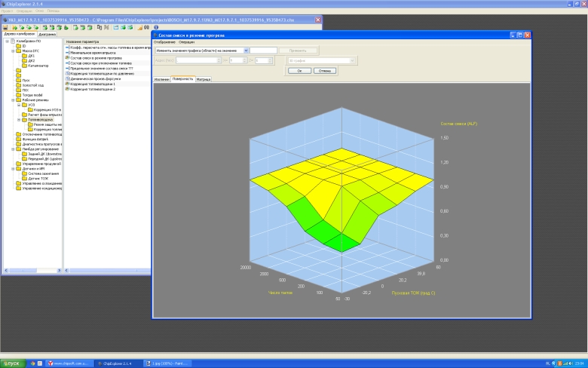
Task: Switch to the Изолинии tab
Action: tap(161, 78)
